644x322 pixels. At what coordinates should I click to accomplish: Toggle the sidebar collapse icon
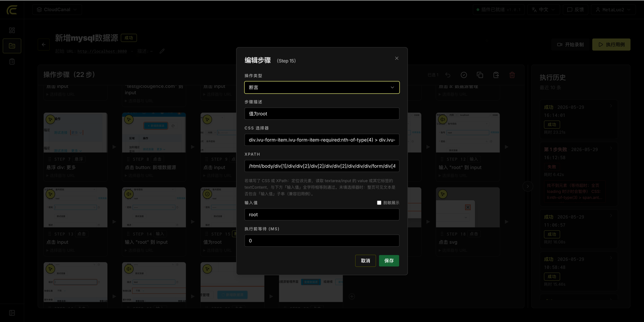12,313
